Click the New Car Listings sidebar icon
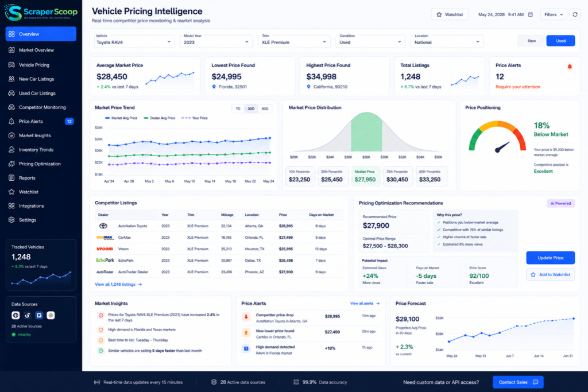 click(11, 79)
